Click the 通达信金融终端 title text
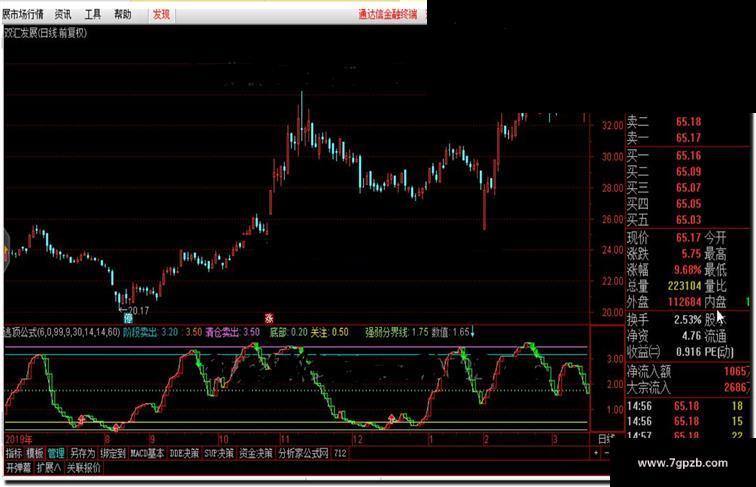Screen dimensions: 756x487 coord(387,14)
